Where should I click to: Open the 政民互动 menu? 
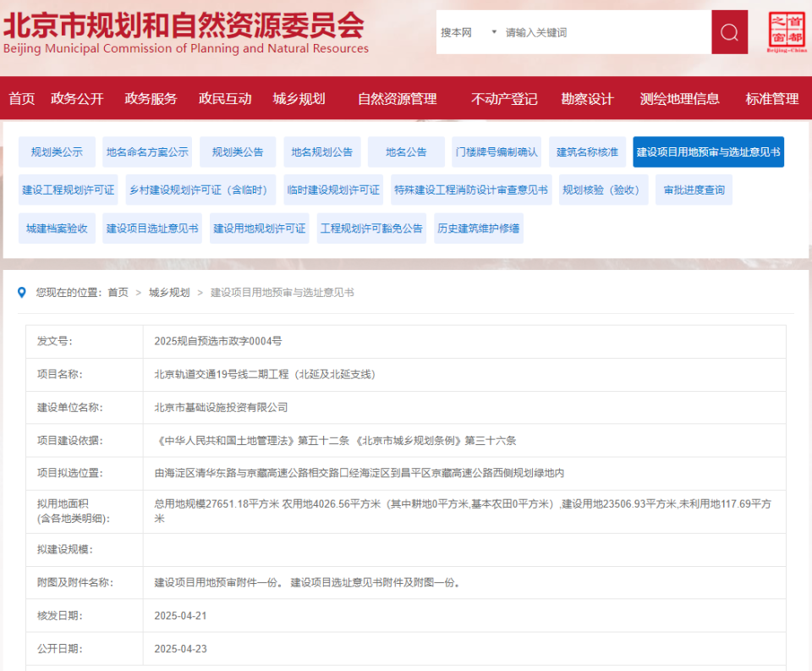coord(225,98)
